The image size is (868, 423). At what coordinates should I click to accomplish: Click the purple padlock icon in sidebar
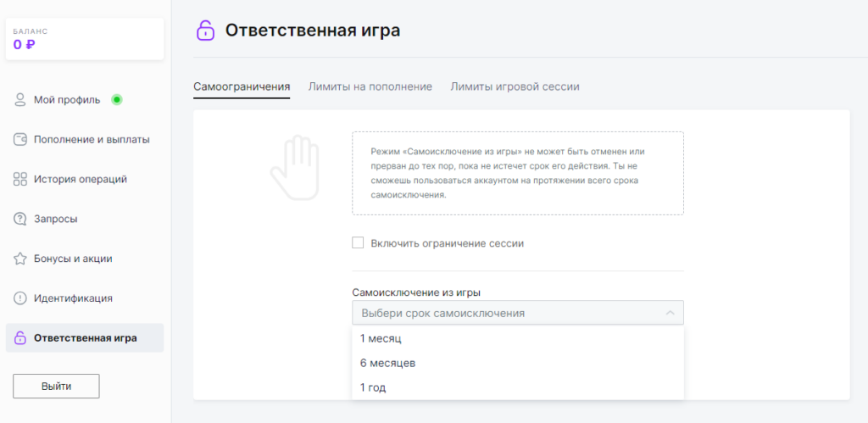(20, 337)
